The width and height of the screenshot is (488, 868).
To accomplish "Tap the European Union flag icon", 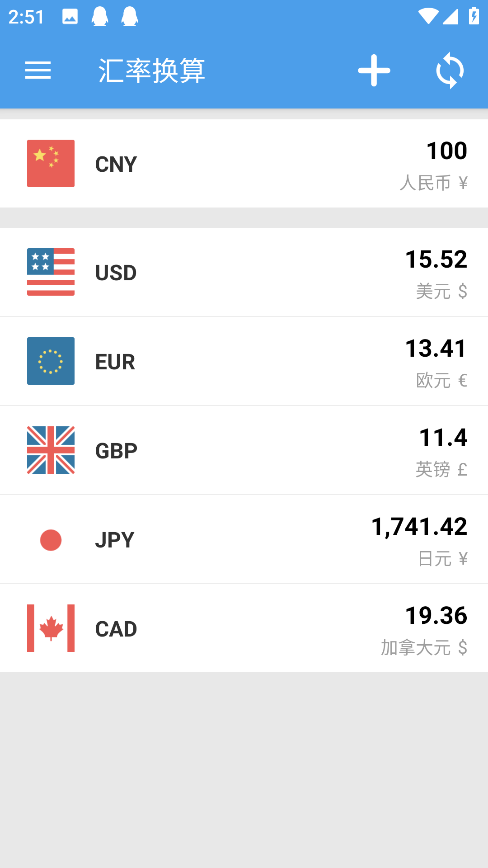I will coord(51,361).
